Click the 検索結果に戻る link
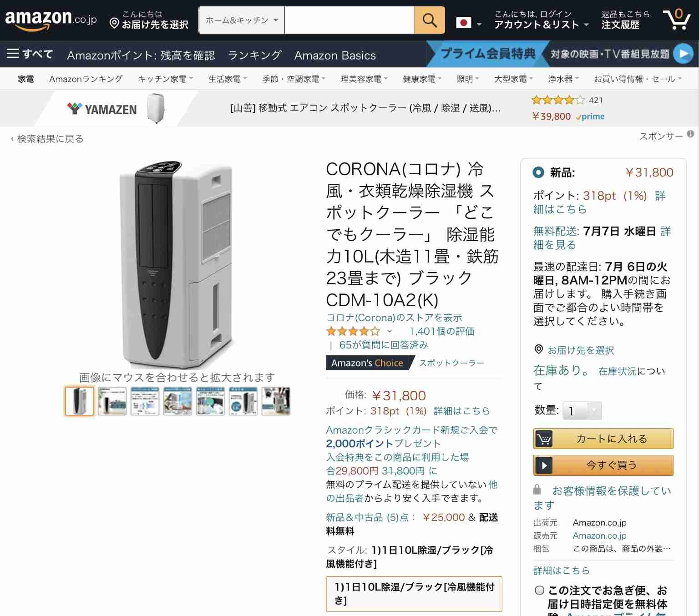The width and height of the screenshot is (699, 616). pyautogui.click(x=47, y=139)
